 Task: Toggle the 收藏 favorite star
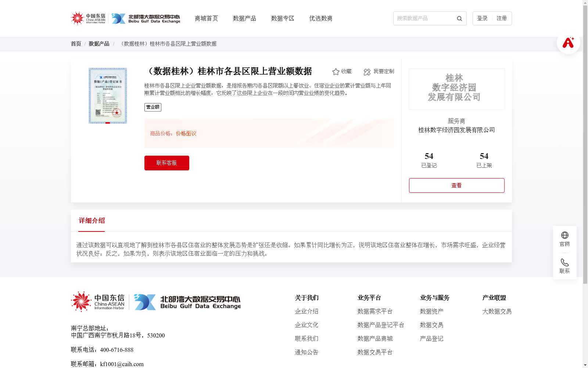336,72
